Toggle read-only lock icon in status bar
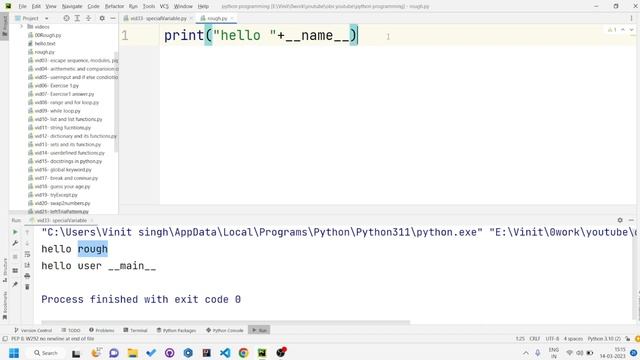 tap(628, 339)
